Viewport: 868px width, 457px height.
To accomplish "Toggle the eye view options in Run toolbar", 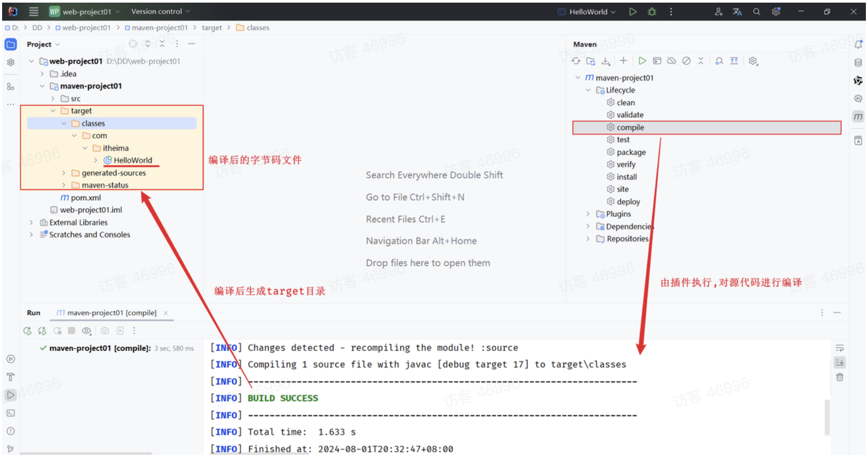I will click(86, 331).
